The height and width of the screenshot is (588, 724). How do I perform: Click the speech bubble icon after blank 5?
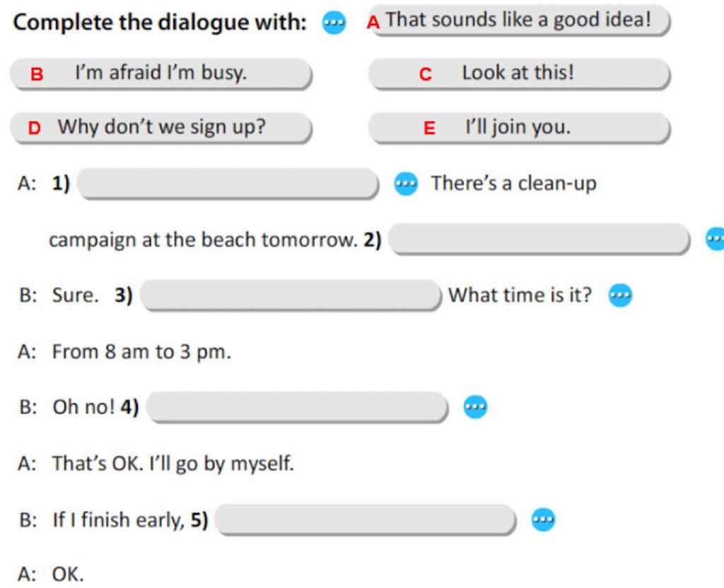pos(544,519)
